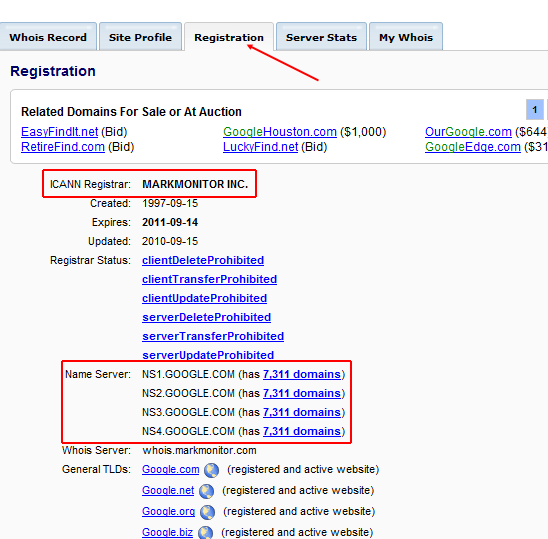
Task: Open serverDeleteProhibited status link
Action: tap(206, 317)
